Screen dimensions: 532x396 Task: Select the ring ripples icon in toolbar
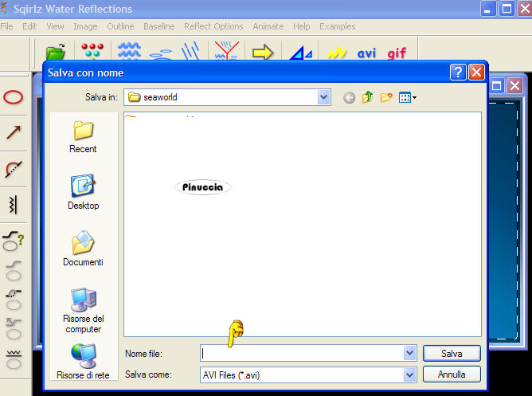pyautogui.click(x=161, y=54)
